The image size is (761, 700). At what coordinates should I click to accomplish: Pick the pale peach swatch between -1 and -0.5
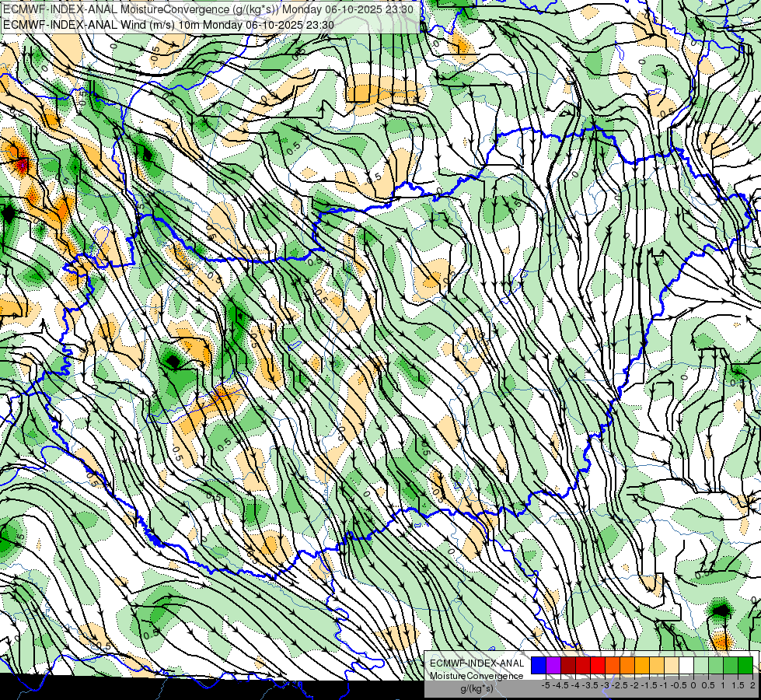point(672,666)
